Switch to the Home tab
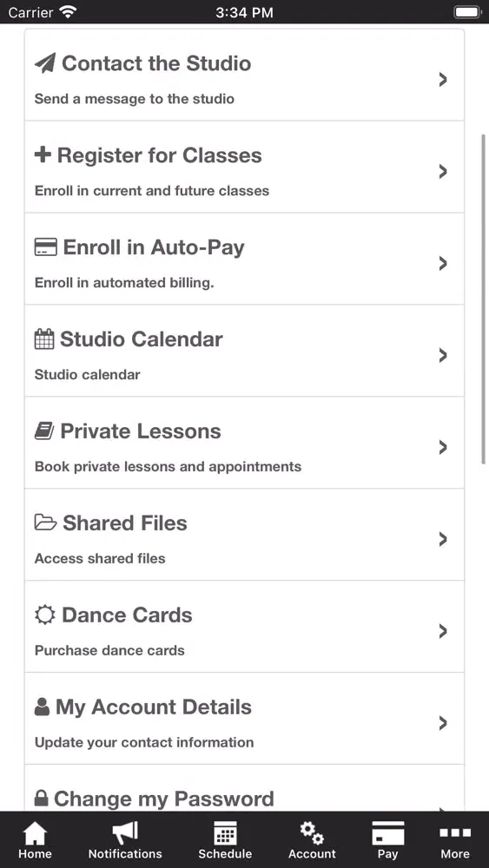 click(x=35, y=839)
